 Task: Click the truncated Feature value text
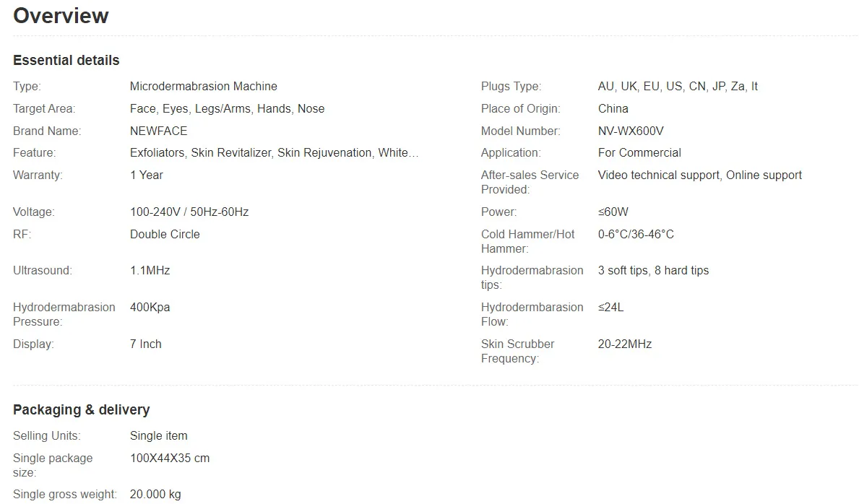tap(274, 153)
